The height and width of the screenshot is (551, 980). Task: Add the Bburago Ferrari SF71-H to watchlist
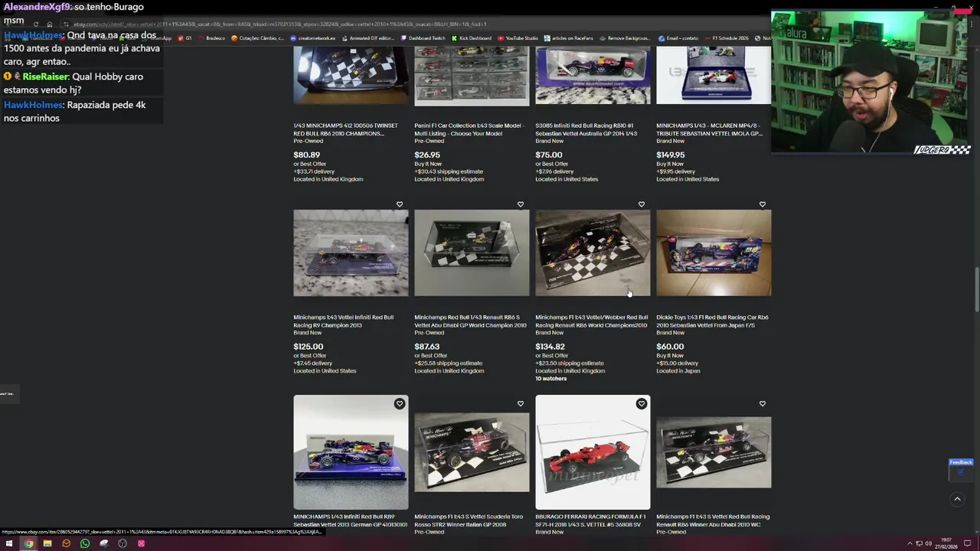coord(642,403)
